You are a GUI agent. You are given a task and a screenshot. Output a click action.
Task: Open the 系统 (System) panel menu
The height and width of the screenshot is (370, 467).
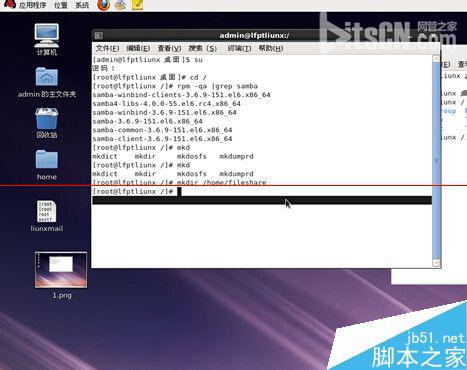82,5
